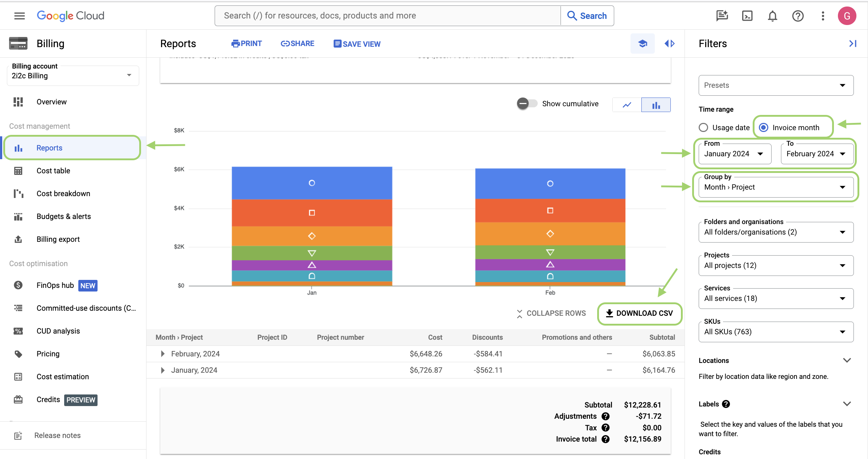Open Credits preview page
Screen dimensions: 868x459
(48, 400)
